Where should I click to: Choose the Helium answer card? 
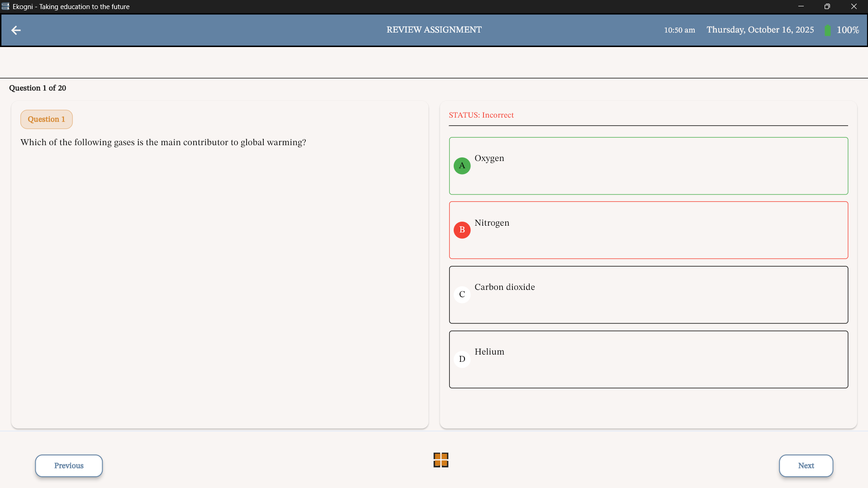pos(648,360)
